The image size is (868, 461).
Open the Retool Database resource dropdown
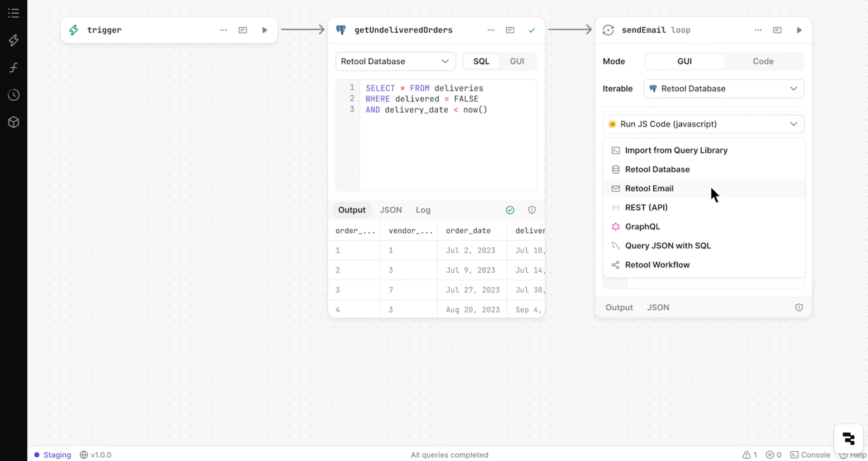tap(395, 61)
